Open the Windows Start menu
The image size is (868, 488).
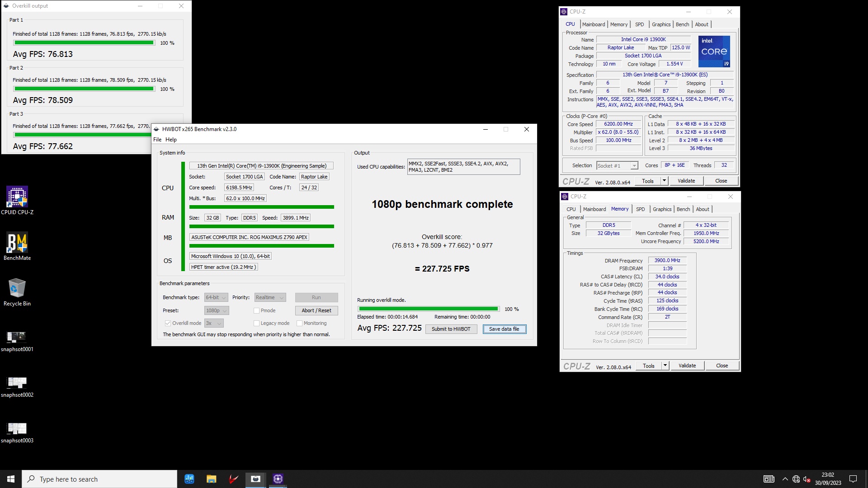point(11,479)
